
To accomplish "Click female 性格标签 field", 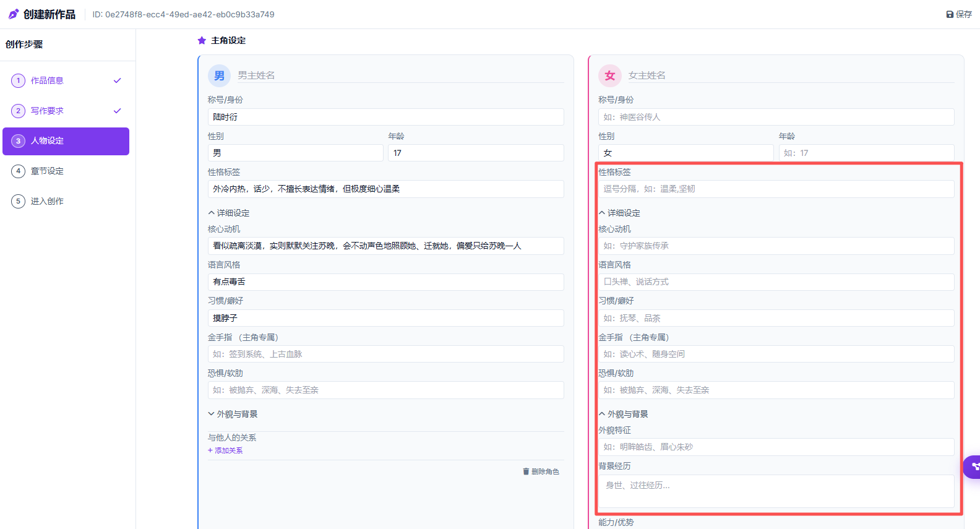I will tap(776, 189).
